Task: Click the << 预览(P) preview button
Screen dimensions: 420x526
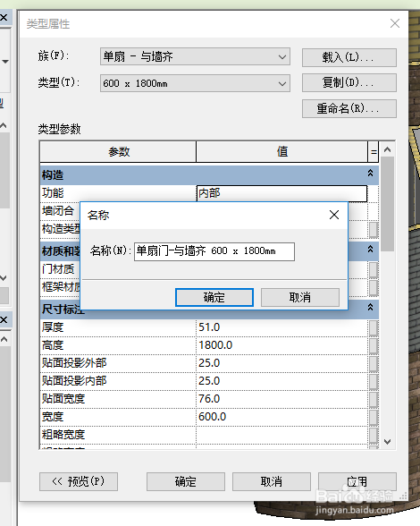Action: [79, 481]
